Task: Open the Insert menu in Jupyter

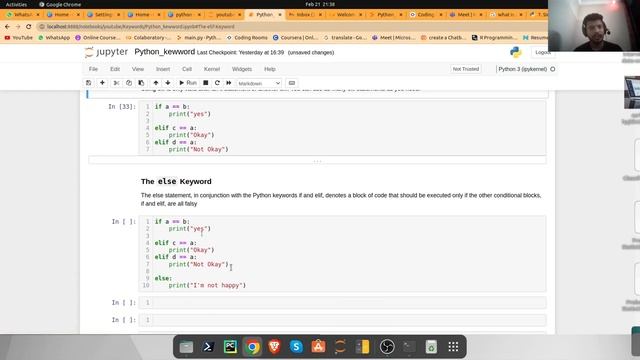Action: (x=162, y=69)
